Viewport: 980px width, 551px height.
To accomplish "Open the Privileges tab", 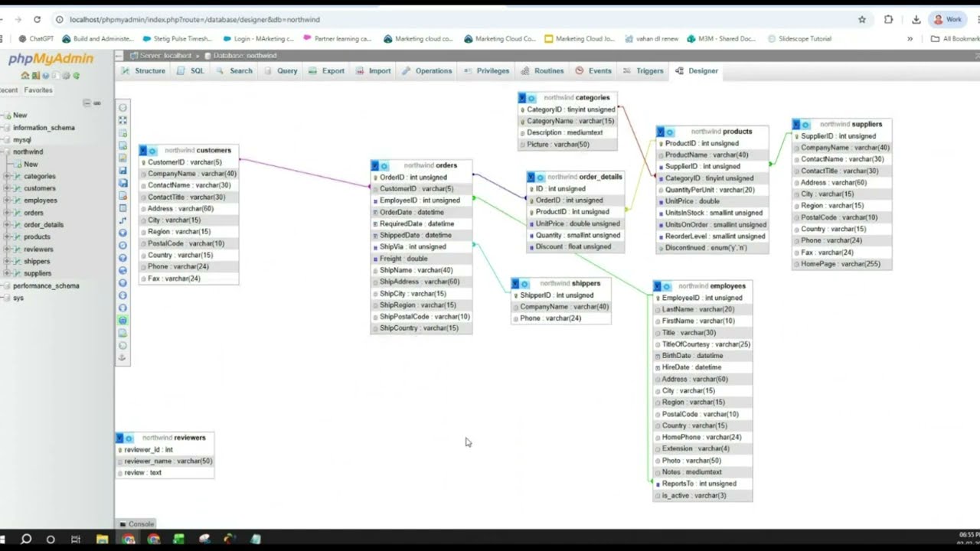I will pyautogui.click(x=487, y=70).
